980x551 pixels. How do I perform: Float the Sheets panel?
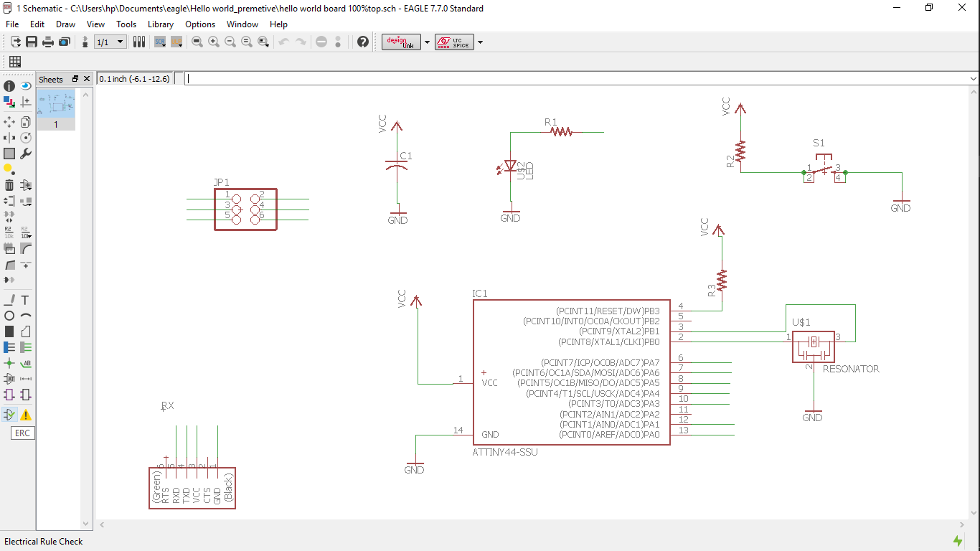coord(75,79)
